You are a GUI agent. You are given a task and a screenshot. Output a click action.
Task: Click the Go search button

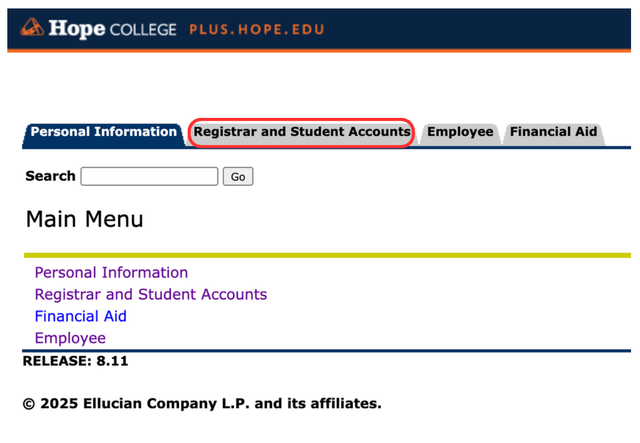point(238,176)
